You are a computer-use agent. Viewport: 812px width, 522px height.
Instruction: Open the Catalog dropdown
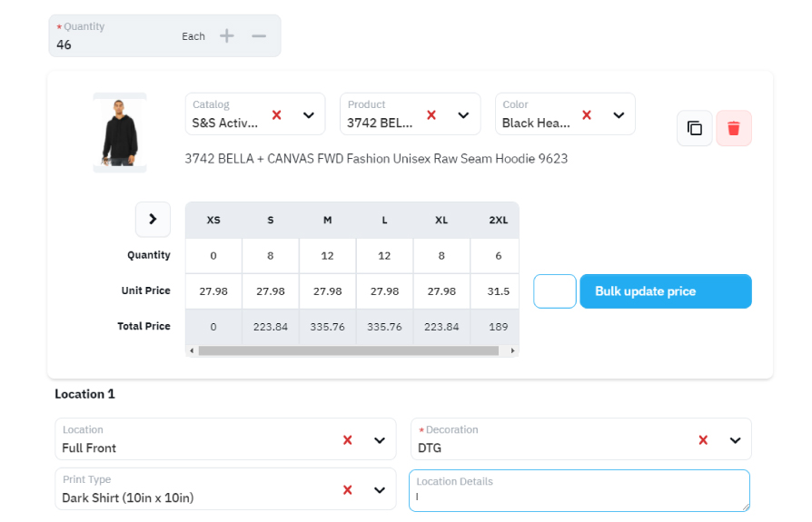point(309,114)
